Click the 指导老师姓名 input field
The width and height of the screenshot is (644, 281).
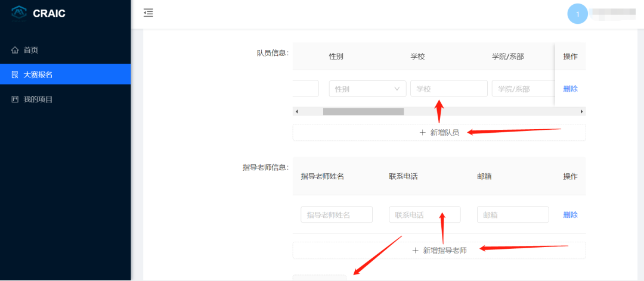click(x=336, y=215)
